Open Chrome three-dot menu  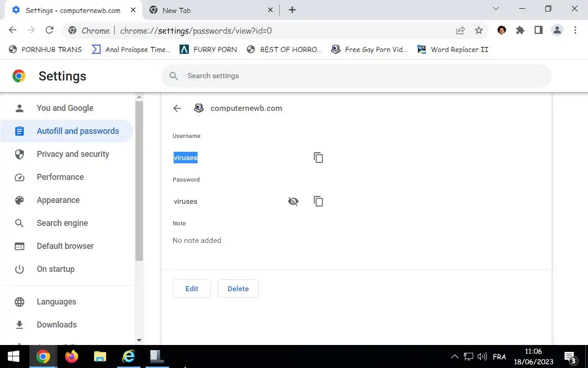pyautogui.click(x=575, y=30)
